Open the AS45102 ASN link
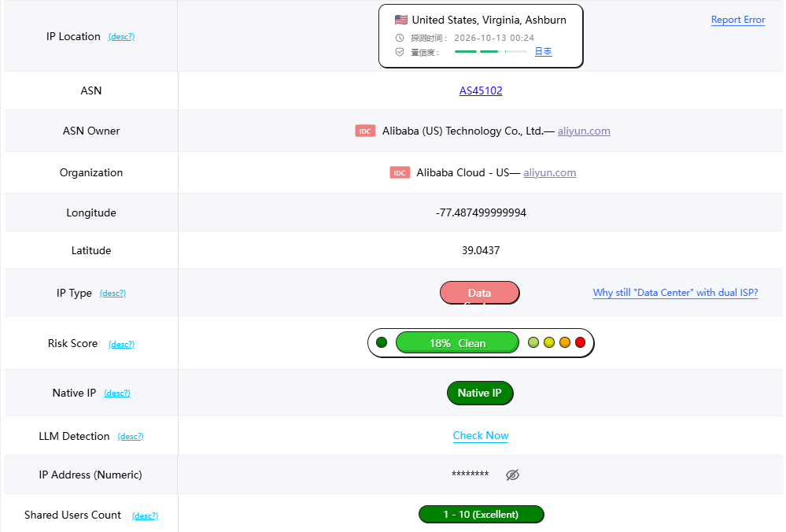786x532 pixels. [x=481, y=91]
